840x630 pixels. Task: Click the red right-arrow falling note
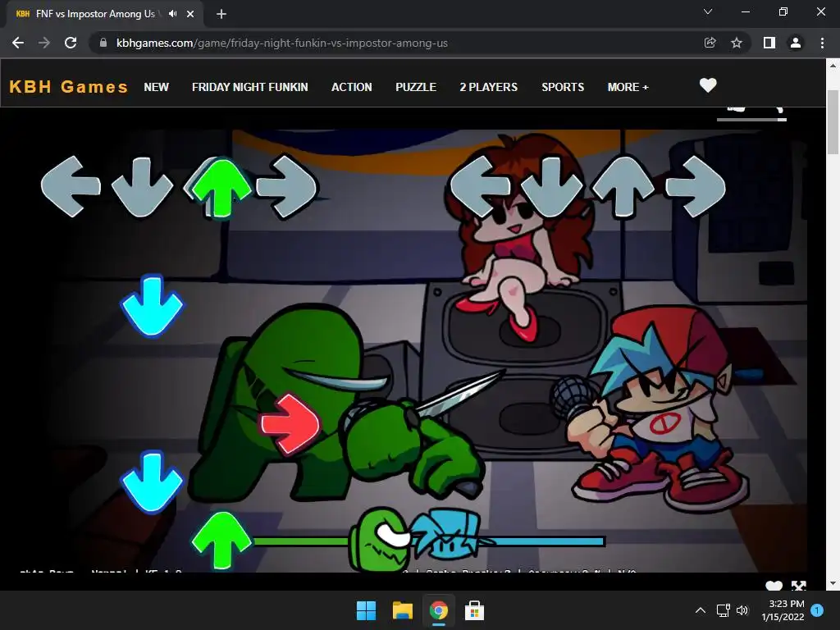coord(290,425)
